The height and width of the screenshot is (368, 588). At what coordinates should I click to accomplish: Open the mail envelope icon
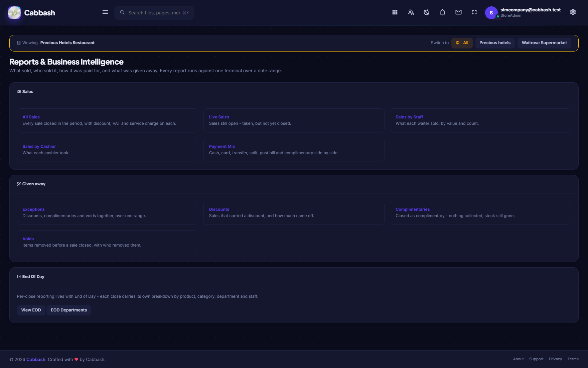tap(459, 12)
